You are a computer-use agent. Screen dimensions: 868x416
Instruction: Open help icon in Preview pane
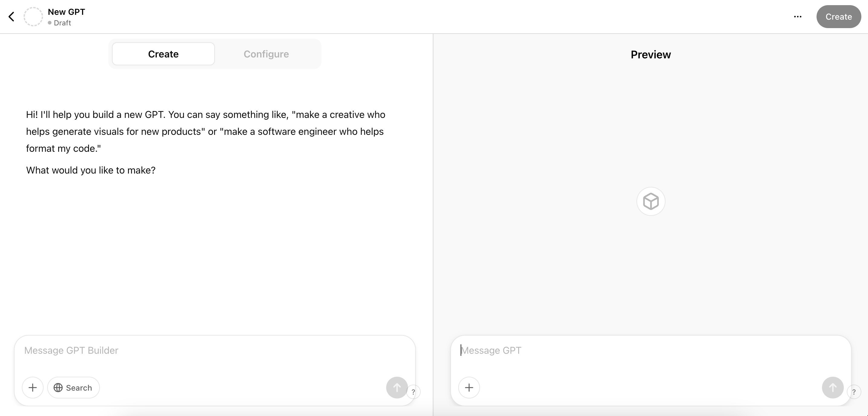pos(854,392)
